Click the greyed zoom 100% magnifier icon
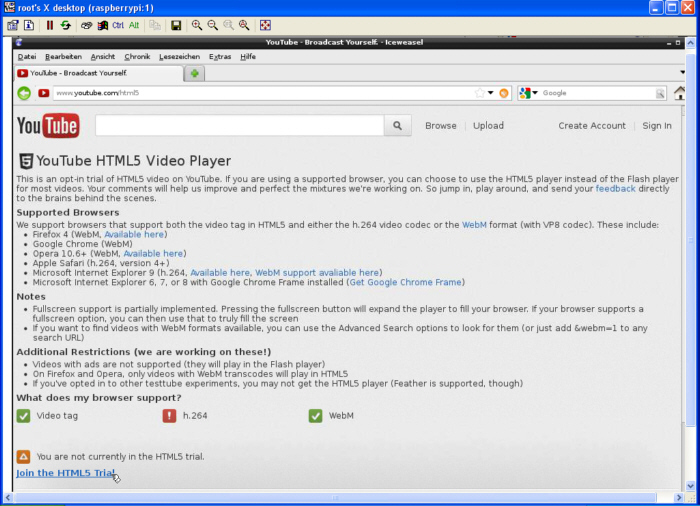 tap(229, 25)
